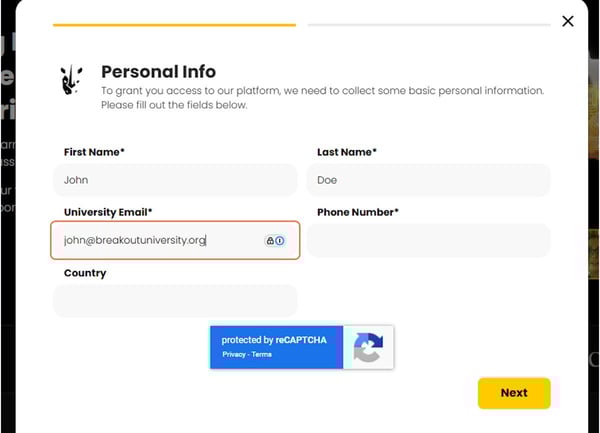Focus the Last Name field
The width and height of the screenshot is (600, 433).
point(428,180)
